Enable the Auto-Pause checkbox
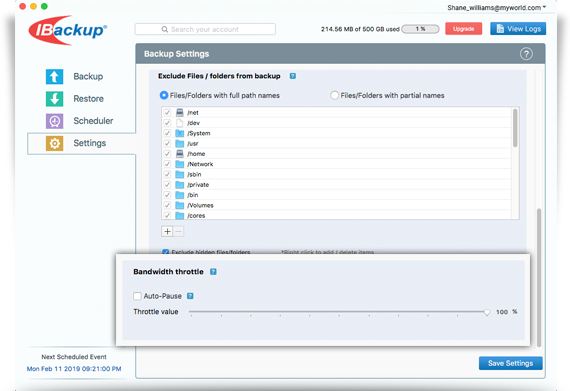This screenshot has width=570, height=391. coord(137,296)
